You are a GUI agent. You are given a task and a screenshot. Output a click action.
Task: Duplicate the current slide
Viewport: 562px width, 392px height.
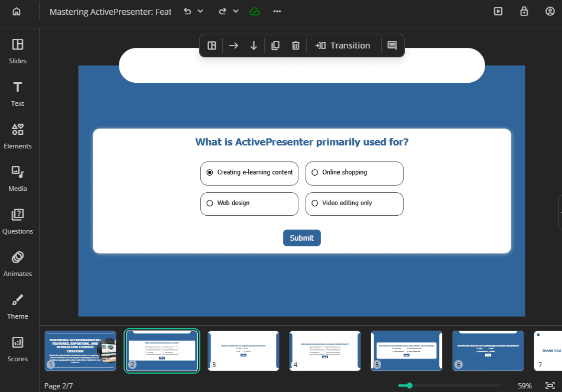(x=275, y=46)
